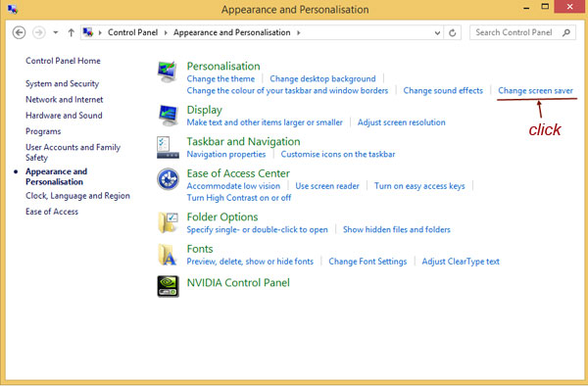Open the Display heading
This screenshot has height=386, width=588.
(205, 110)
